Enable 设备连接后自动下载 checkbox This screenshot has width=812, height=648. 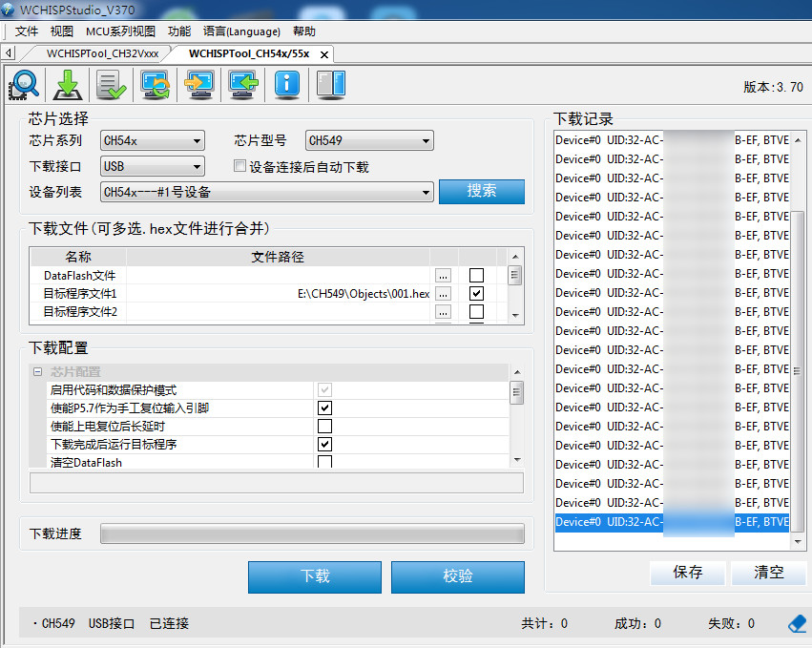239,166
